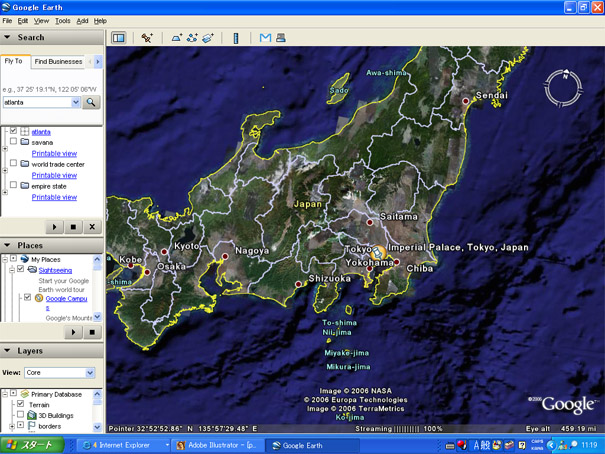Image resolution: width=605 pixels, height=454 pixels.
Task: Collapse the My Places tree node
Action: pos(5,259)
